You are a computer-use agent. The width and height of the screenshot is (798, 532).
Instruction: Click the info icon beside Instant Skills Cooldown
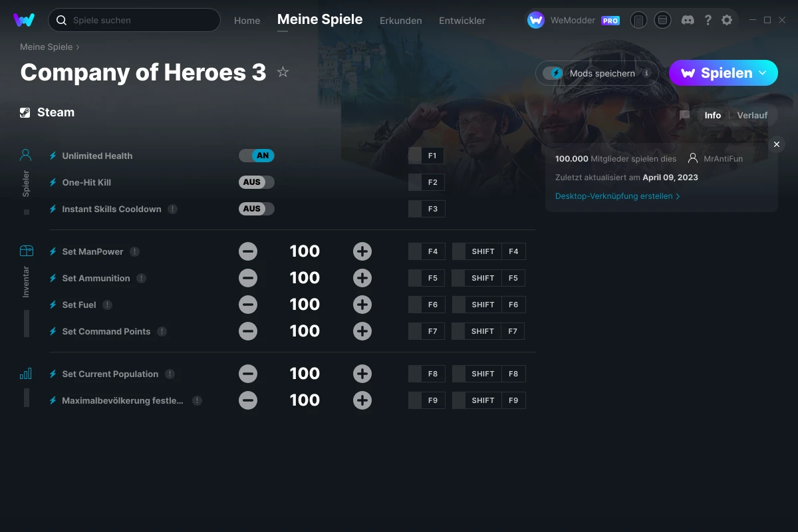pos(173,209)
